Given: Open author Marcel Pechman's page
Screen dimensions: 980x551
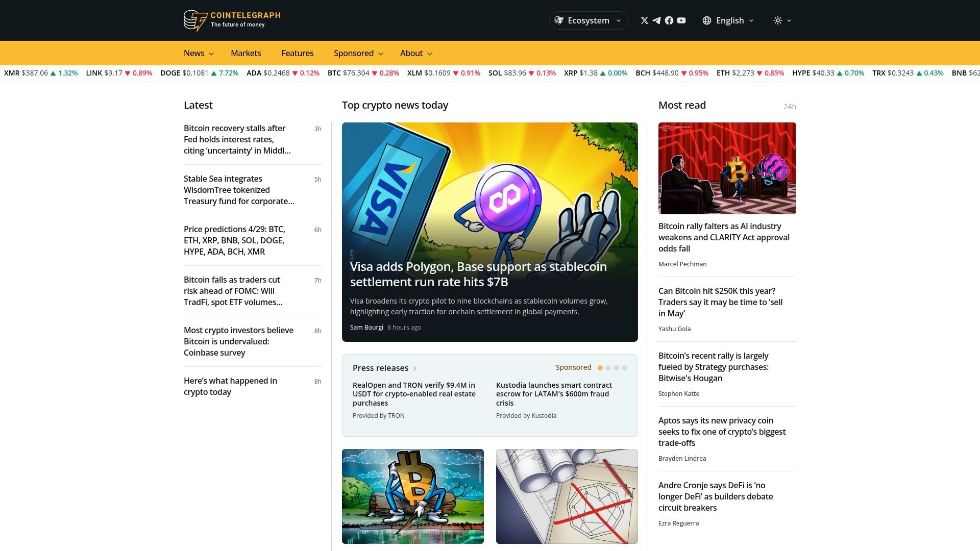Looking at the screenshot, I should (x=682, y=264).
